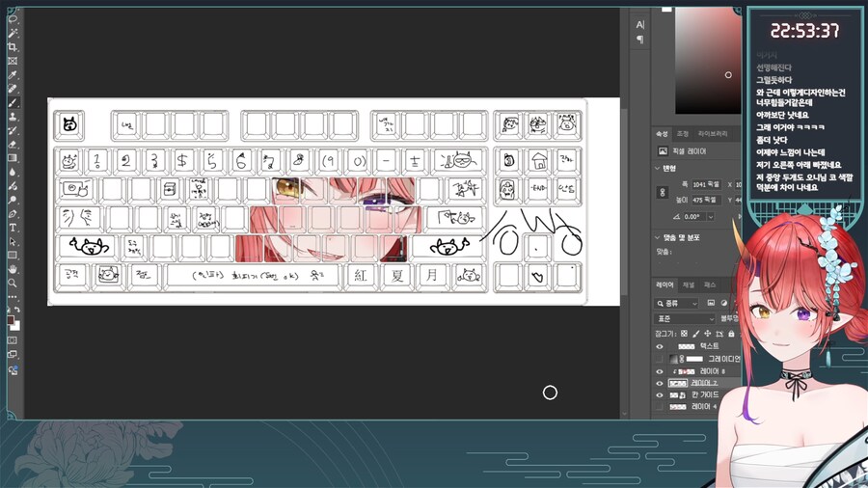Open the blend mode 표준 dropdown

point(683,318)
